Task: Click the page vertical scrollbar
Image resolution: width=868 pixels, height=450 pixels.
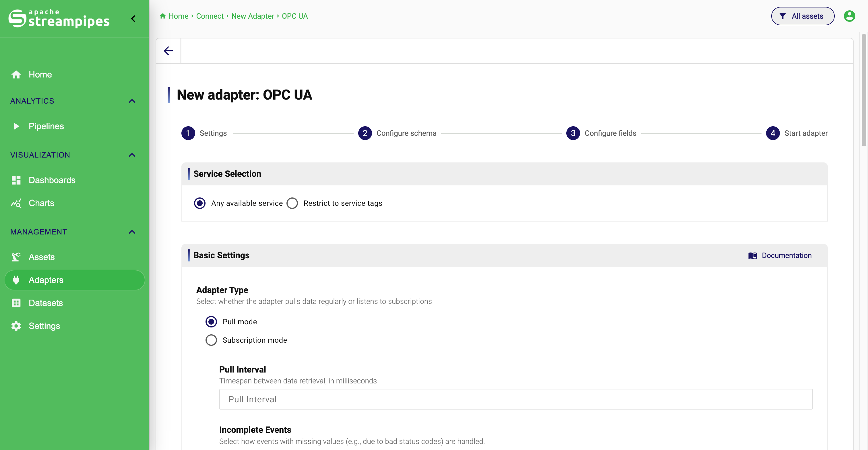Action: (x=863, y=90)
